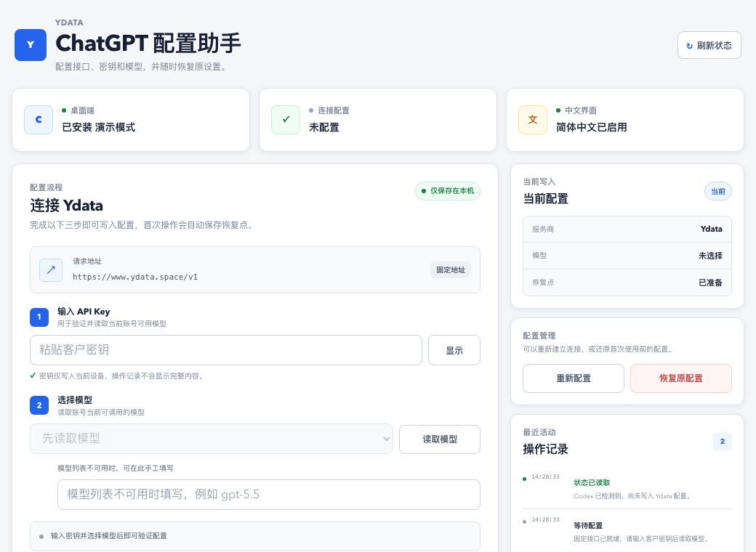
Task: Click 刷新状态 refresh button
Action: (709, 45)
